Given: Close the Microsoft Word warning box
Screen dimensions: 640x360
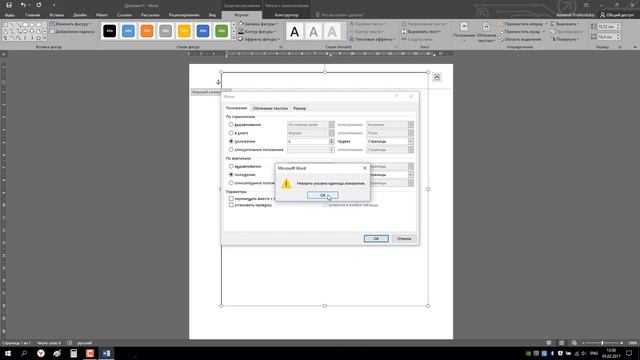Looking at the screenshot, I should coord(364,168).
